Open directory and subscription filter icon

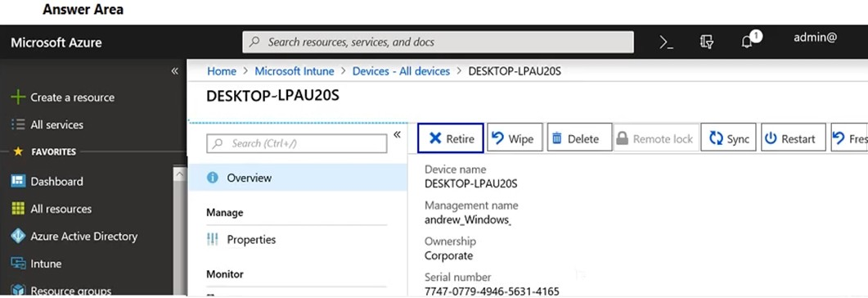click(x=706, y=42)
